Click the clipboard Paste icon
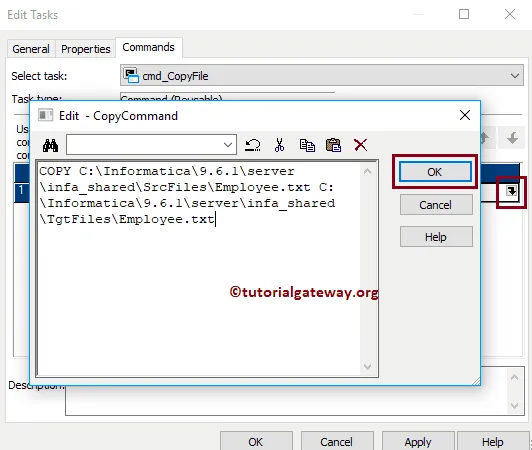The image size is (532, 450). tap(334, 145)
